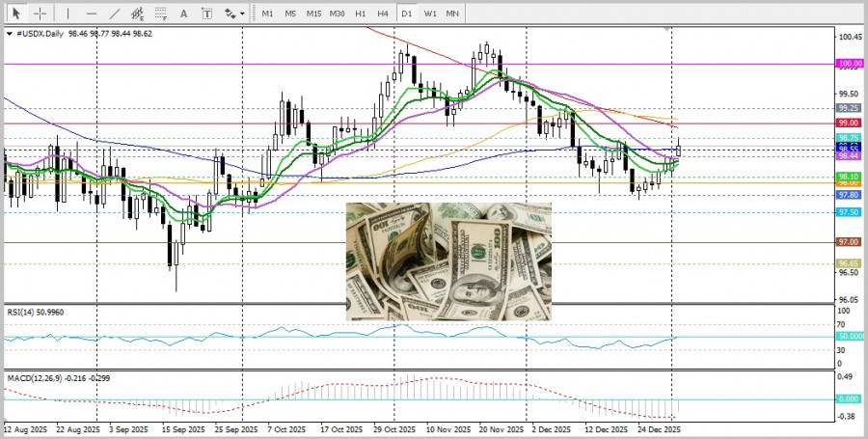Viewport: 868px width, 439px height.
Task: Click the cyan 97.50 price level label
Action: coord(849,212)
